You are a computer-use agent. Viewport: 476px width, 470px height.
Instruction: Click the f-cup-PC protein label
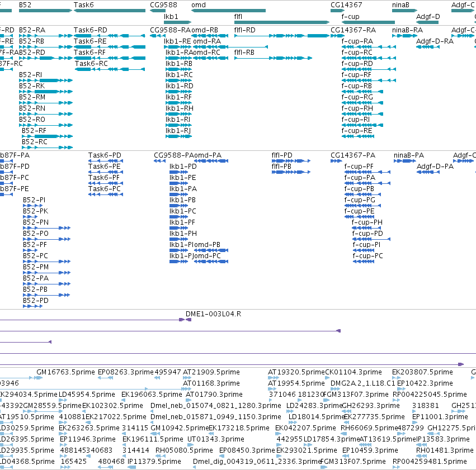[367, 255]
